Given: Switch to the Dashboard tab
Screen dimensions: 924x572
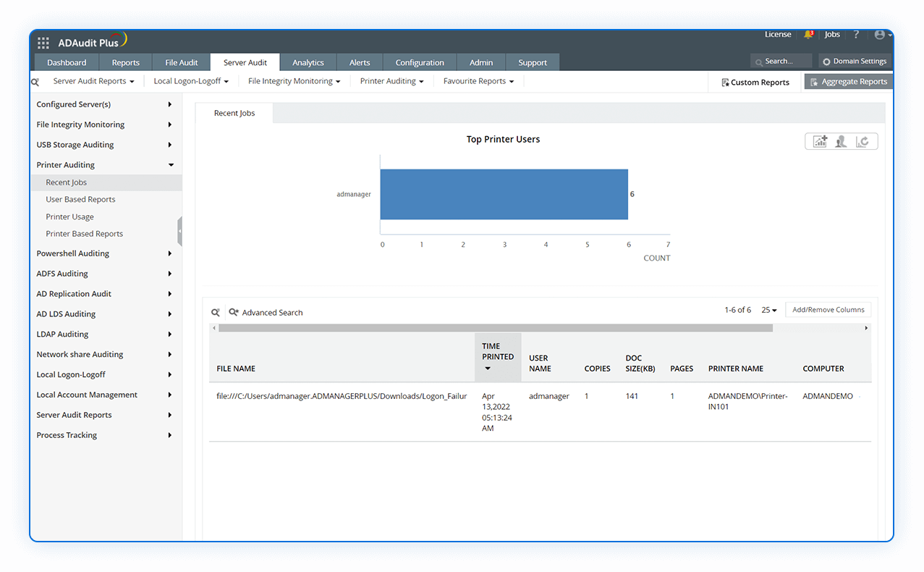Looking at the screenshot, I should click(67, 62).
